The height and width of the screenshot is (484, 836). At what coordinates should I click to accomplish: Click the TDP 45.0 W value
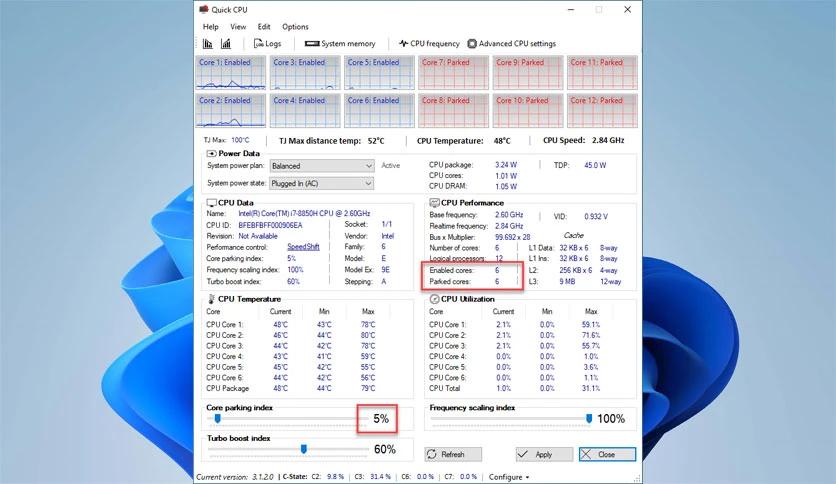[595, 165]
